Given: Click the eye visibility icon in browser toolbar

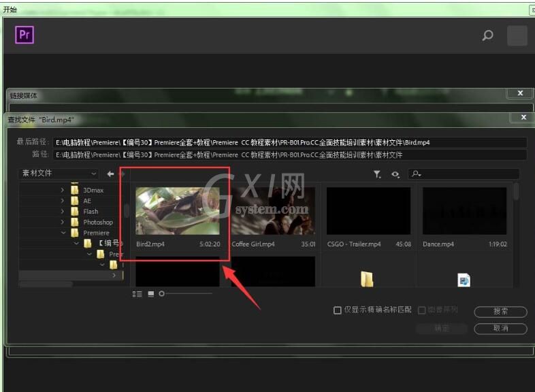Looking at the screenshot, I should click(395, 174).
